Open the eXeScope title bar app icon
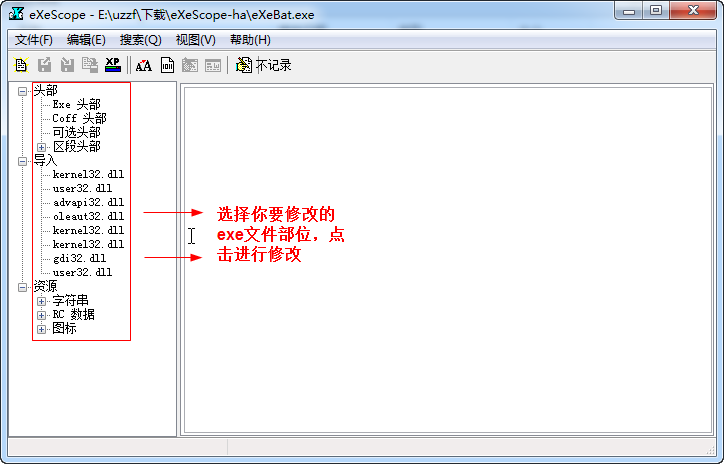Viewport: 724px width, 464px height. (x=16, y=13)
